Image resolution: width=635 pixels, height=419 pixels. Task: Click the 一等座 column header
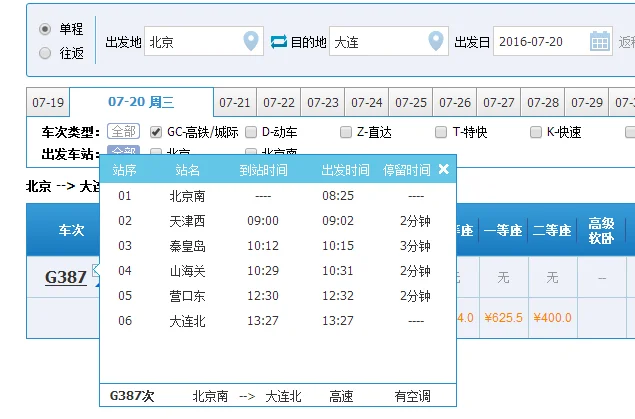tap(503, 230)
